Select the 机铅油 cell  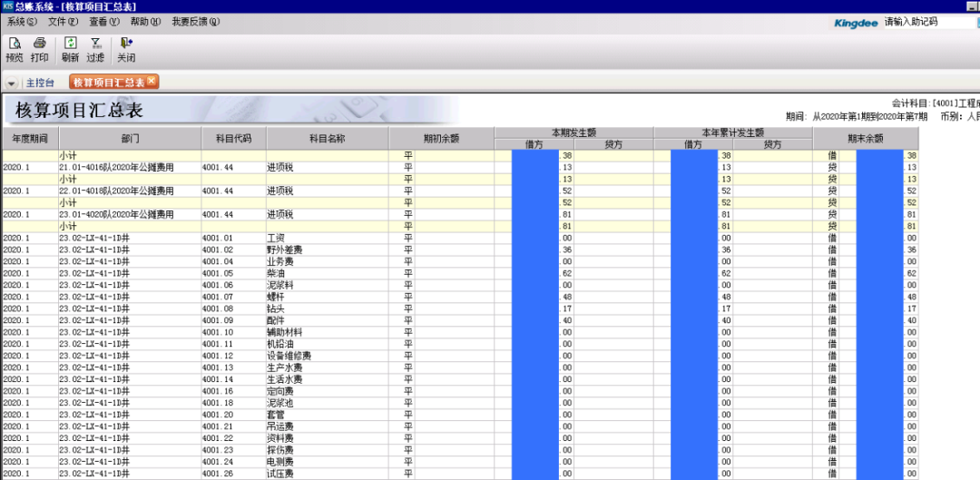click(328, 344)
